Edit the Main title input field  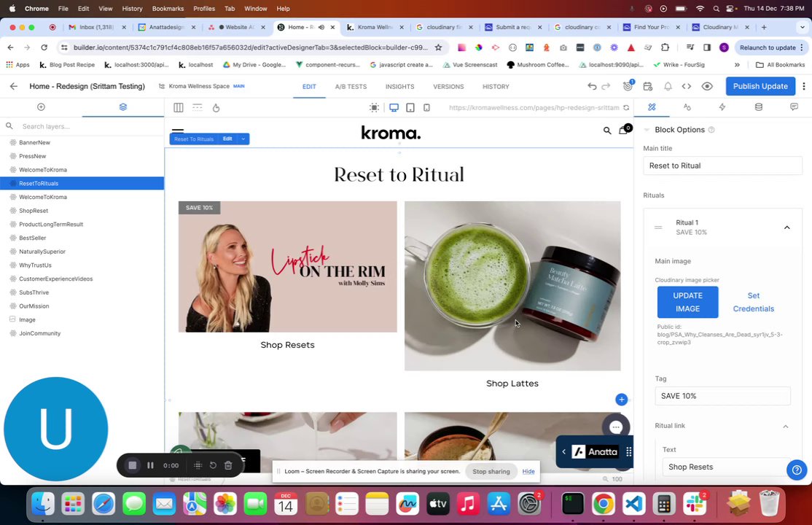pyautogui.click(x=722, y=166)
